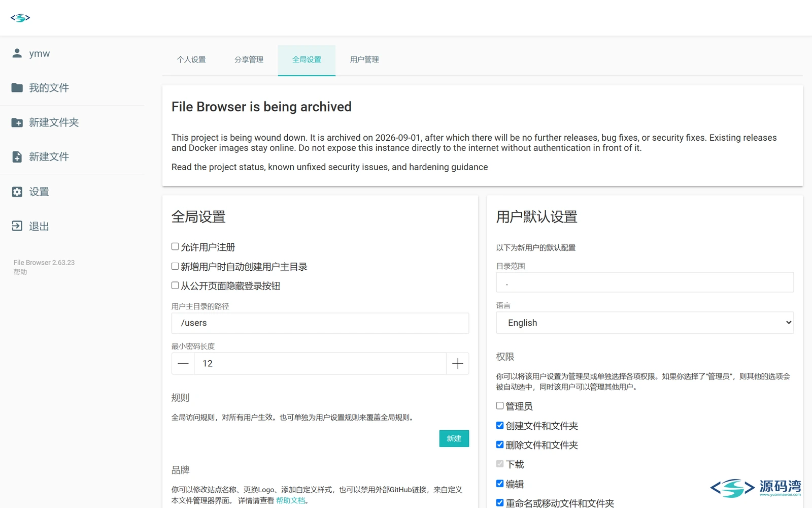Enable the 管理员 permission checkbox
The image size is (812, 508).
500,405
